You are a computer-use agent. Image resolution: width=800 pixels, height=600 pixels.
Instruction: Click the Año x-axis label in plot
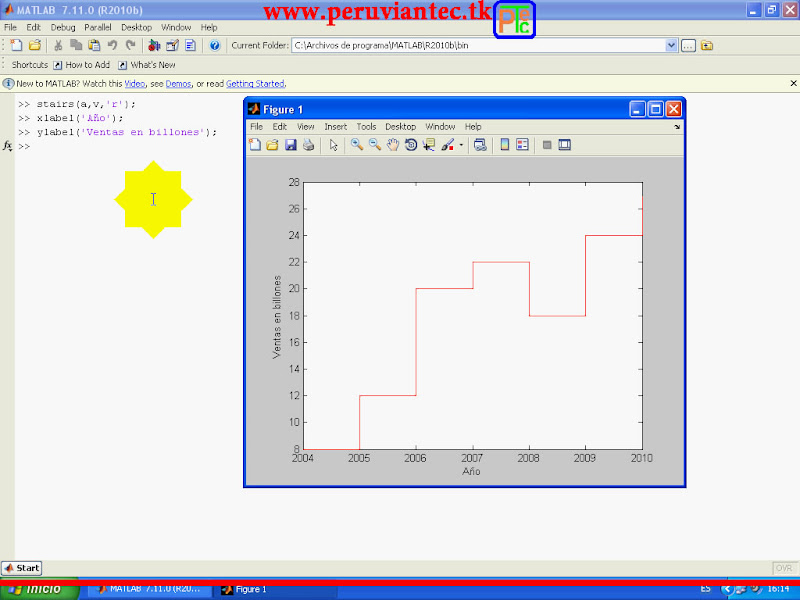[x=471, y=471]
